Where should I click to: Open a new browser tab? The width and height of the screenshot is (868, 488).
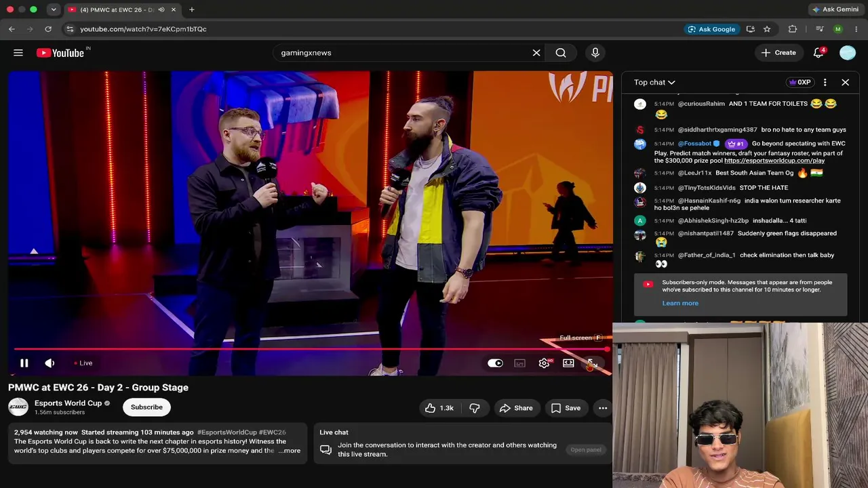click(192, 9)
